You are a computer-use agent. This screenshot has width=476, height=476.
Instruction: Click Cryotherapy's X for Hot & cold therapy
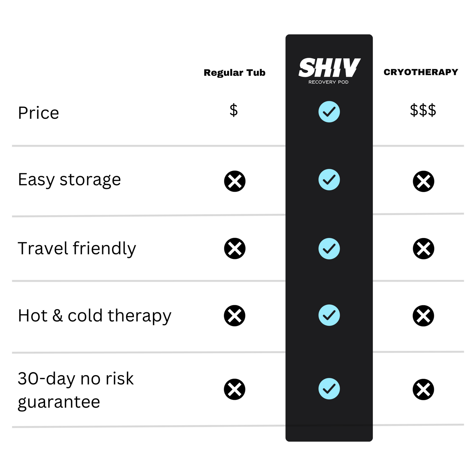click(x=423, y=316)
